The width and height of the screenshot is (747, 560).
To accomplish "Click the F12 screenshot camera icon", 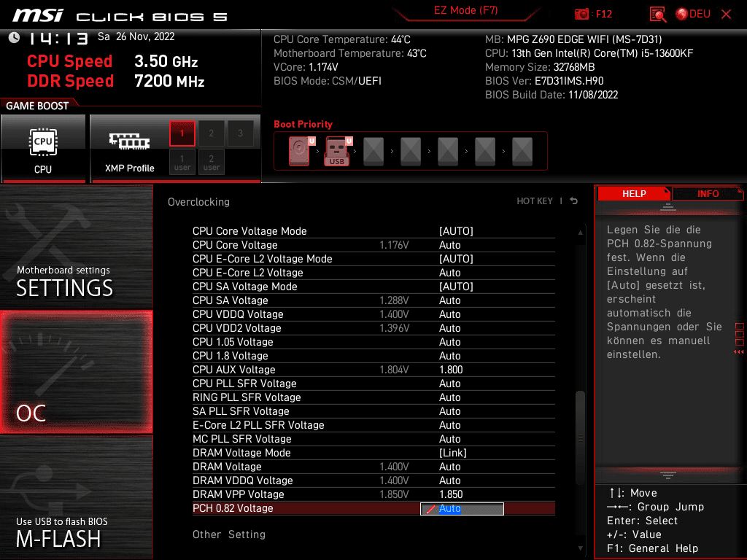I will [x=581, y=14].
